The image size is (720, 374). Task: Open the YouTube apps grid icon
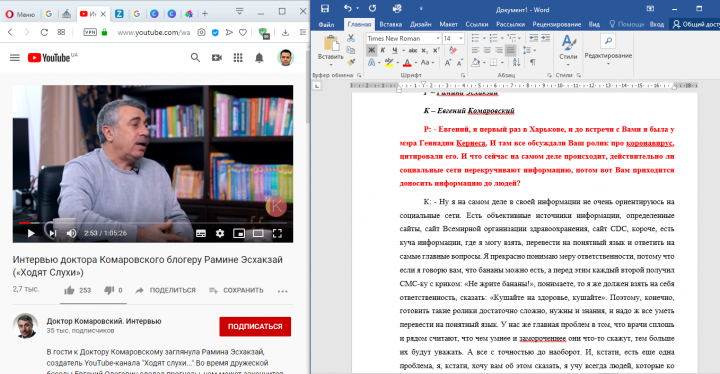[238, 57]
